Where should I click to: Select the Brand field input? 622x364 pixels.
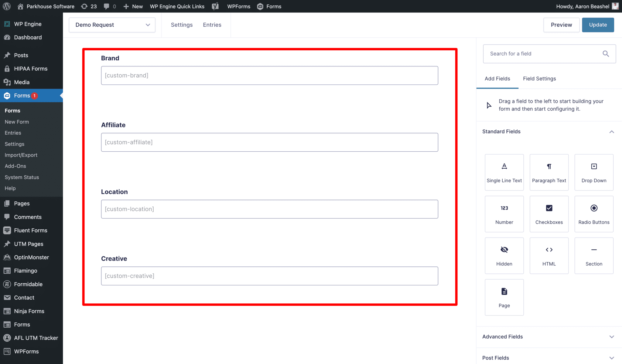click(x=269, y=76)
